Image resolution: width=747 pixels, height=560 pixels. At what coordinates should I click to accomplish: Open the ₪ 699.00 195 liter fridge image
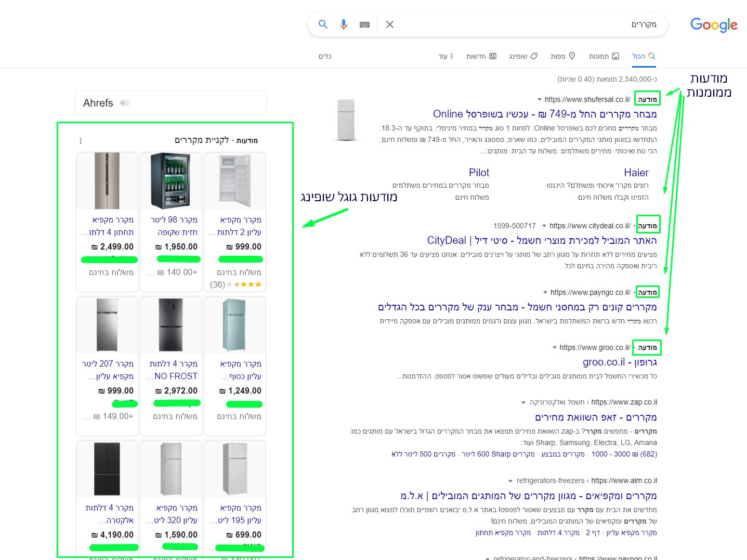click(235, 469)
